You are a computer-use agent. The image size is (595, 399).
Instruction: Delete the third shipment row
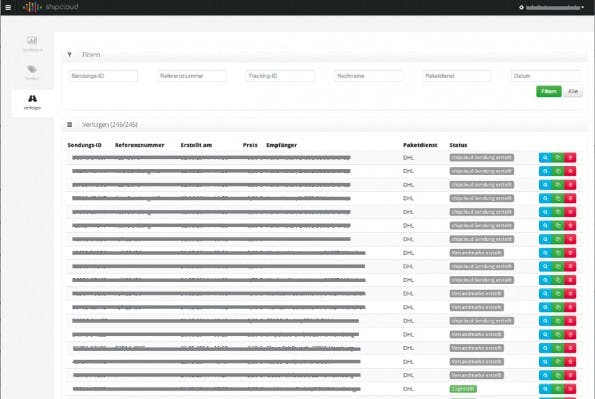click(570, 185)
